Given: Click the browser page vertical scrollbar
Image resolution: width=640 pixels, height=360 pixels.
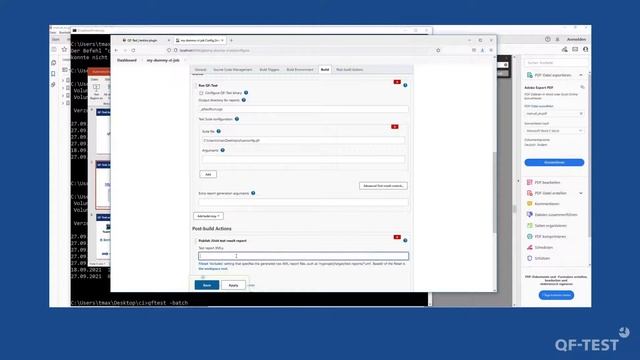Looking at the screenshot, I should pyautogui.click(x=495, y=192).
